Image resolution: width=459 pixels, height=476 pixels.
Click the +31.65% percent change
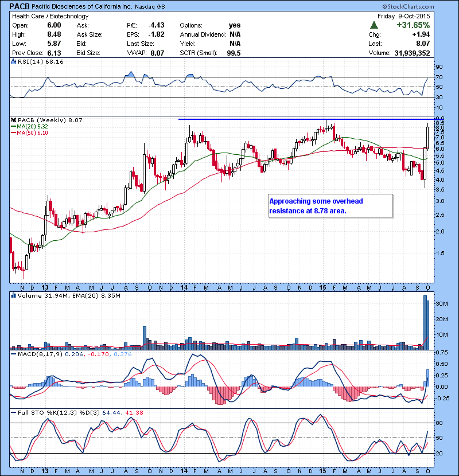(x=413, y=25)
